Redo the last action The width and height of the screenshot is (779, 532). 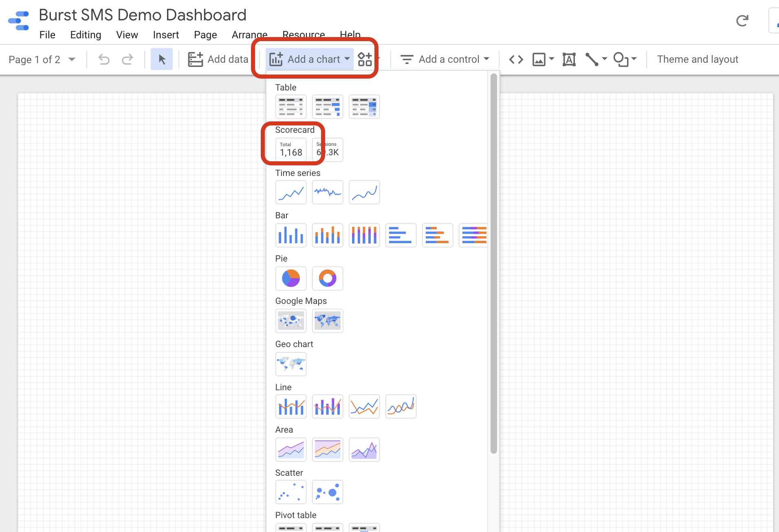128,59
